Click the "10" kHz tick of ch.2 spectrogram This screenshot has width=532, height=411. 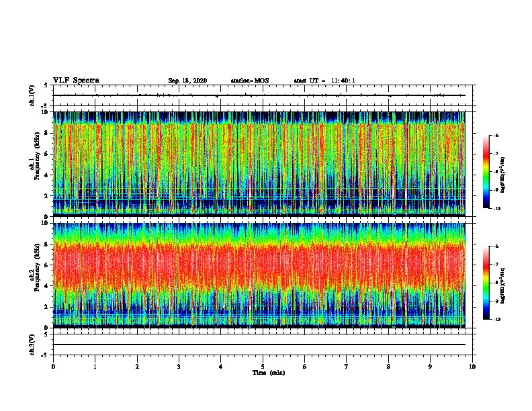(x=46, y=223)
